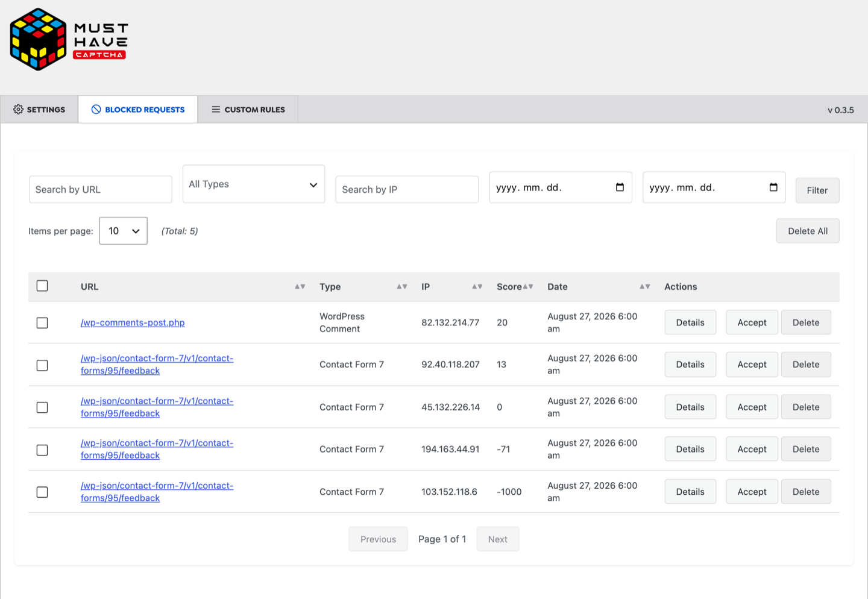Open the /wp-comments-post.php link

tap(133, 322)
